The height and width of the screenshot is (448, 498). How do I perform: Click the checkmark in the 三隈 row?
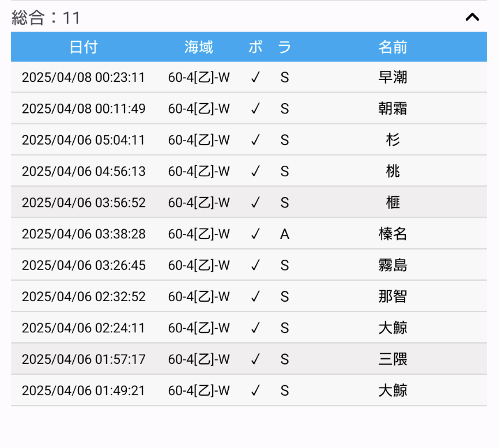255,359
